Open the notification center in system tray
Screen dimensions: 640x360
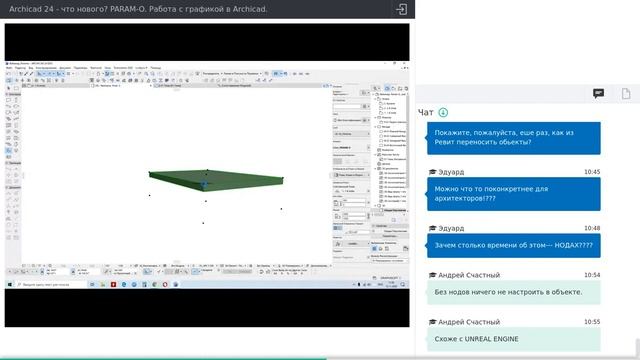point(403,284)
